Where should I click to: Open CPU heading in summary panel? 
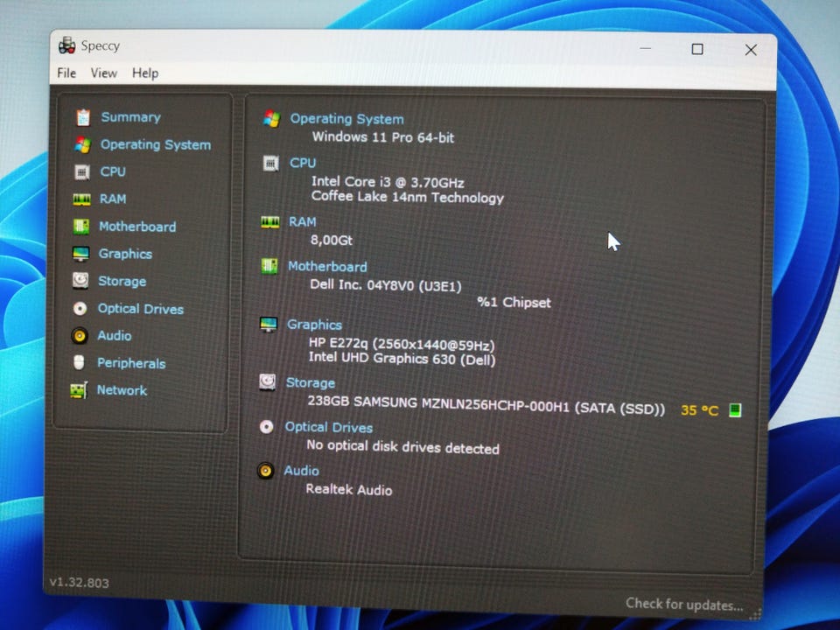(304, 163)
